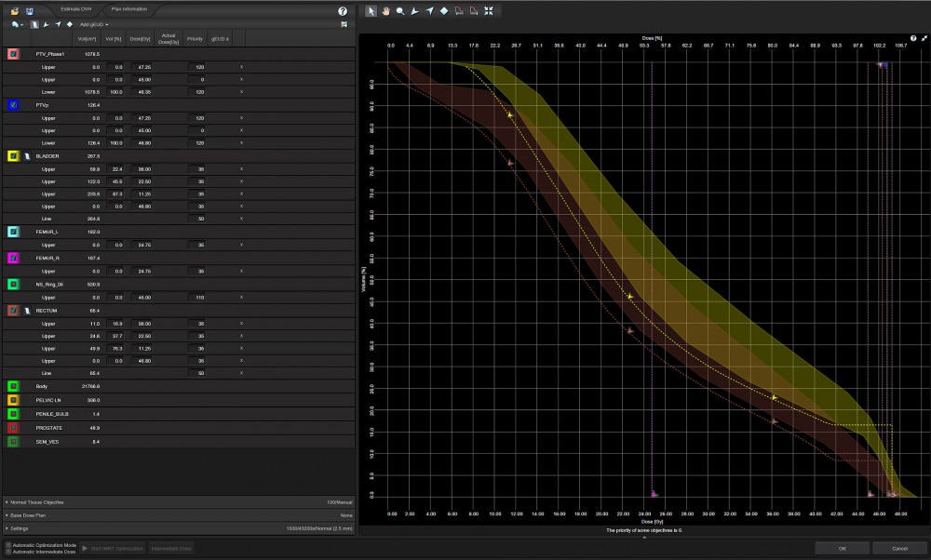Click the expand graph icon at top right
The image size is (931, 560).
(x=924, y=38)
